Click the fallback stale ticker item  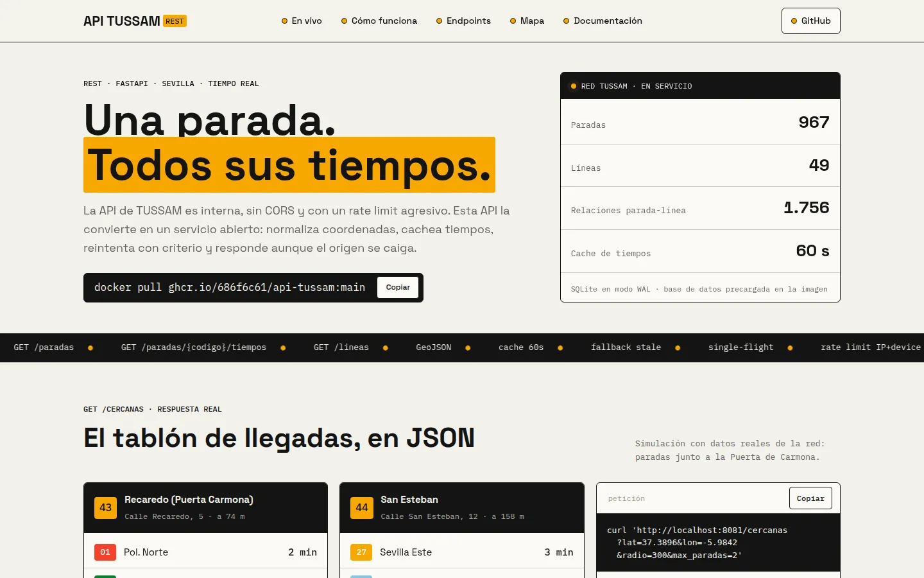[626, 347]
